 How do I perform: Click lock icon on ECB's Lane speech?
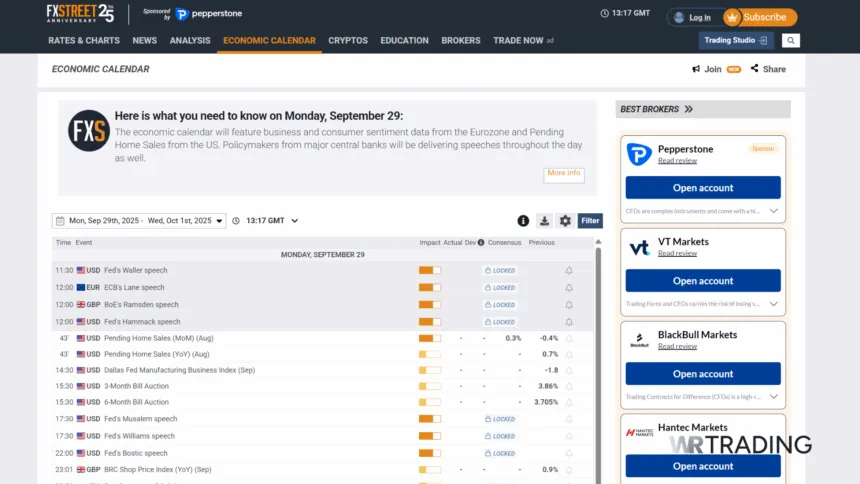click(488, 288)
